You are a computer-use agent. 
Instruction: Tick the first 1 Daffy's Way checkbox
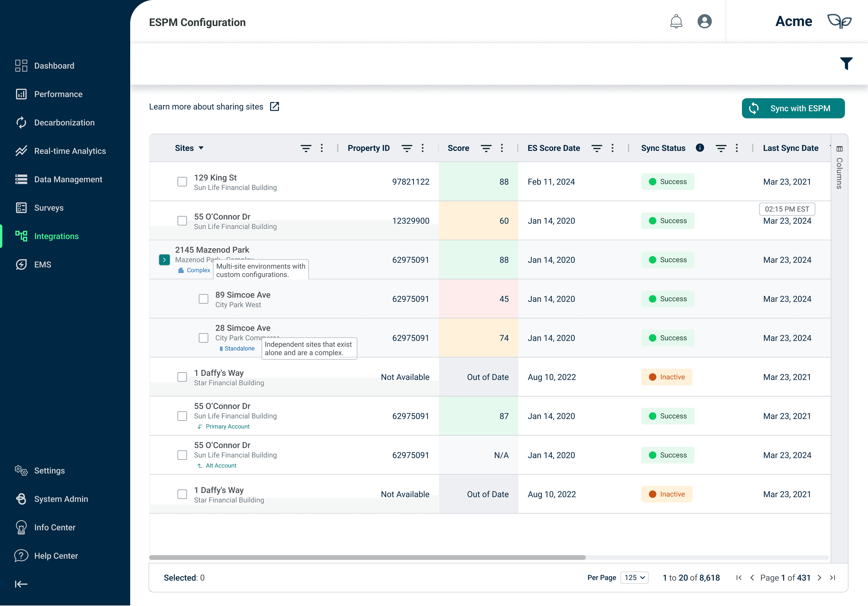[x=182, y=377]
